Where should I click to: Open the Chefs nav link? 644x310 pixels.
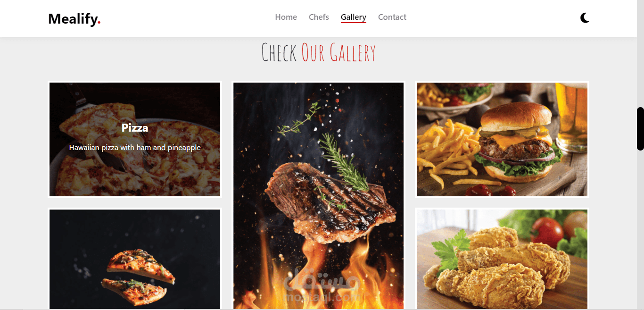click(319, 17)
